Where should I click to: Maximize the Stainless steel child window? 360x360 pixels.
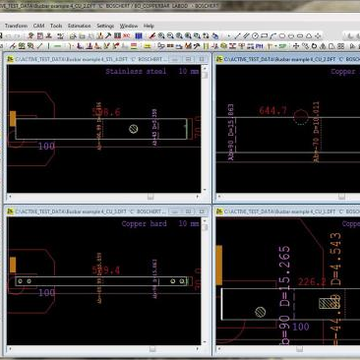(x=188, y=59)
